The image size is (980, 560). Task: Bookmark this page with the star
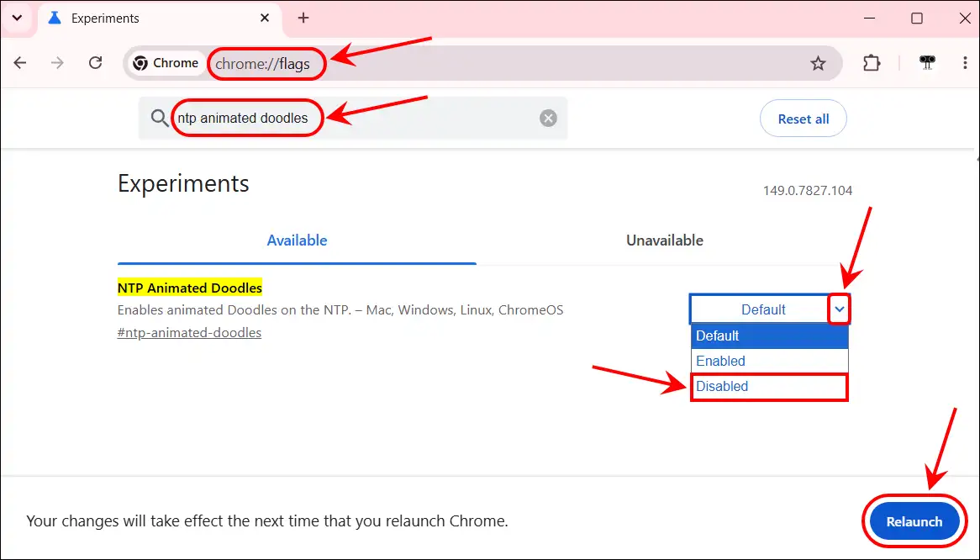click(x=818, y=63)
